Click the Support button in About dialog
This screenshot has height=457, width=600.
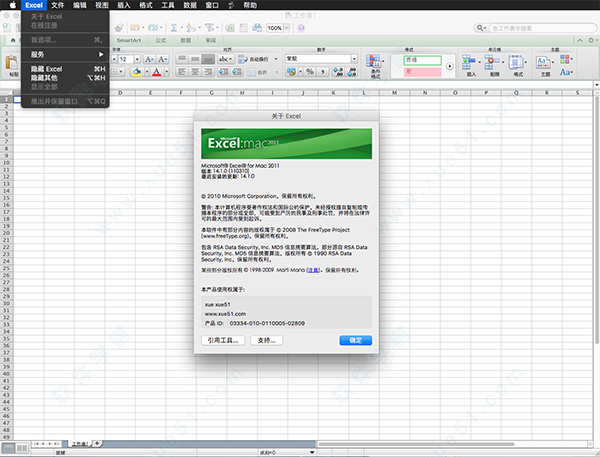tap(266, 340)
